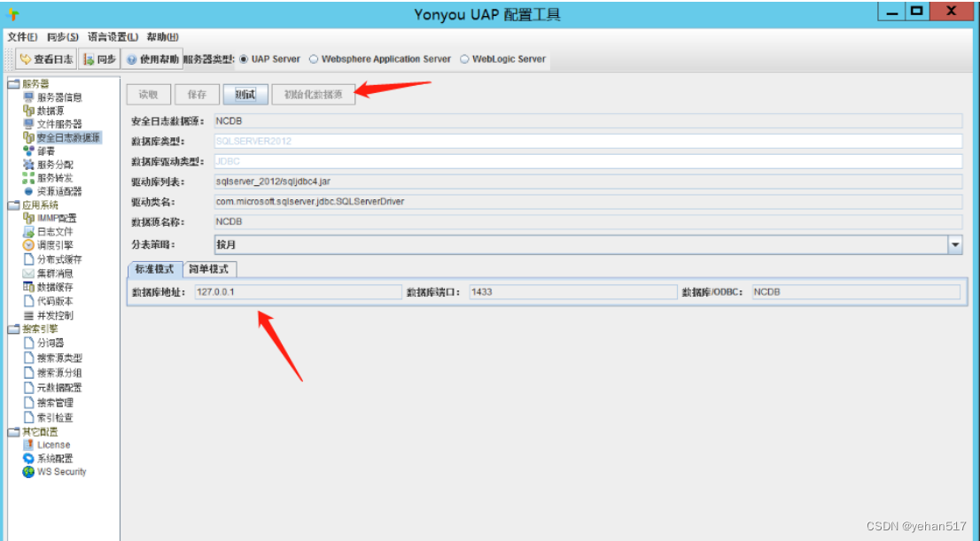Choose the WebLogic Server radio option
Screen dimensions: 980x541
464,59
